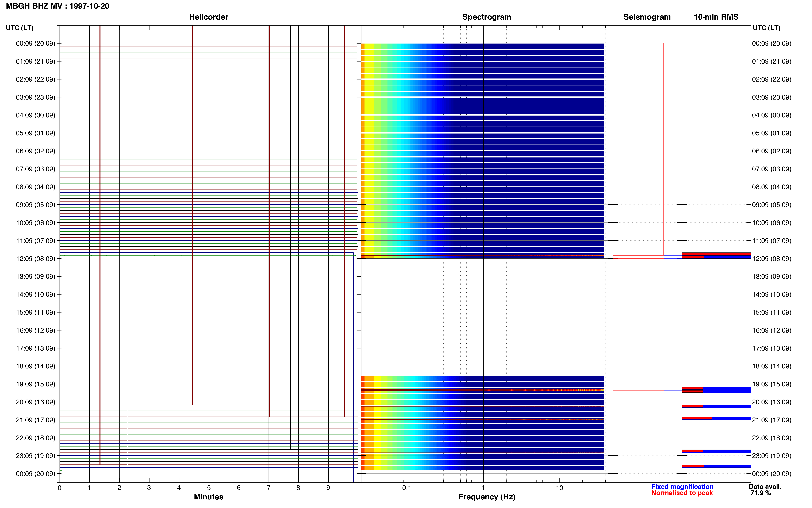
Task: Click minute tick label 0 on Helicorder axis
Action: pos(59,488)
